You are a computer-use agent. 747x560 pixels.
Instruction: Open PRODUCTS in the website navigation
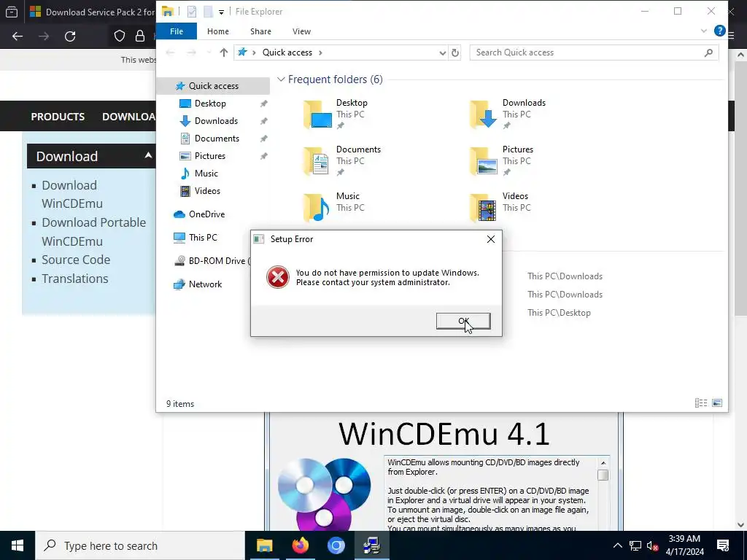tap(58, 117)
